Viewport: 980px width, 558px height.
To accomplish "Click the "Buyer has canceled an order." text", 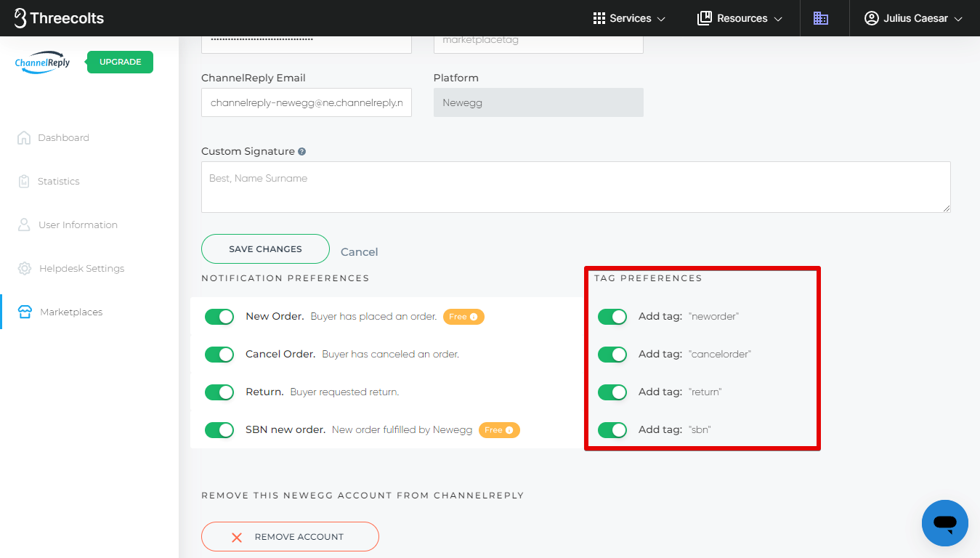I will point(391,355).
